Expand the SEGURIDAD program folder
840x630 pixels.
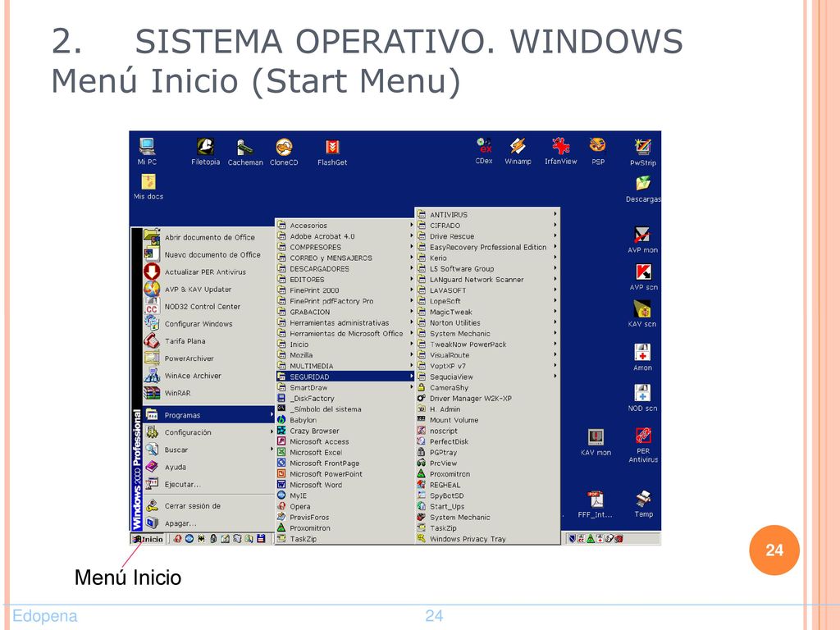point(345,377)
